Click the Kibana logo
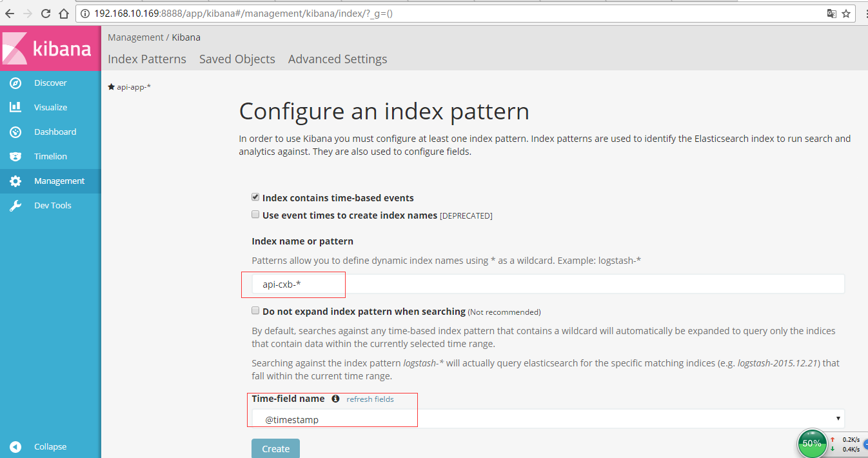The height and width of the screenshot is (458, 868). 50,48
